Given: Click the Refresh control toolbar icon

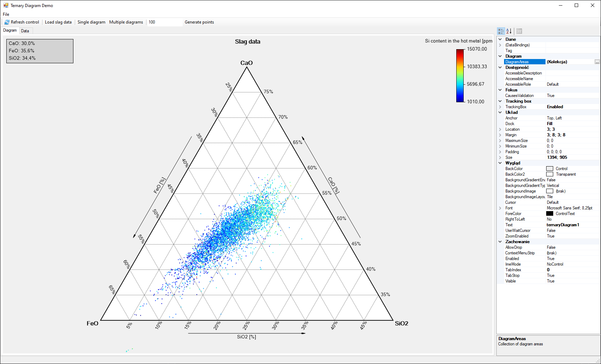Looking at the screenshot, I should (x=22, y=22).
